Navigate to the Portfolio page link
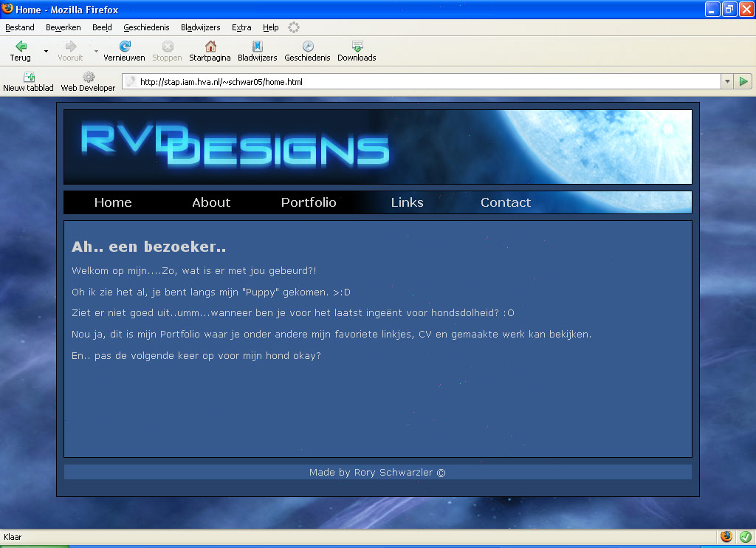The image size is (756, 548). pyautogui.click(x=309, y=202)
